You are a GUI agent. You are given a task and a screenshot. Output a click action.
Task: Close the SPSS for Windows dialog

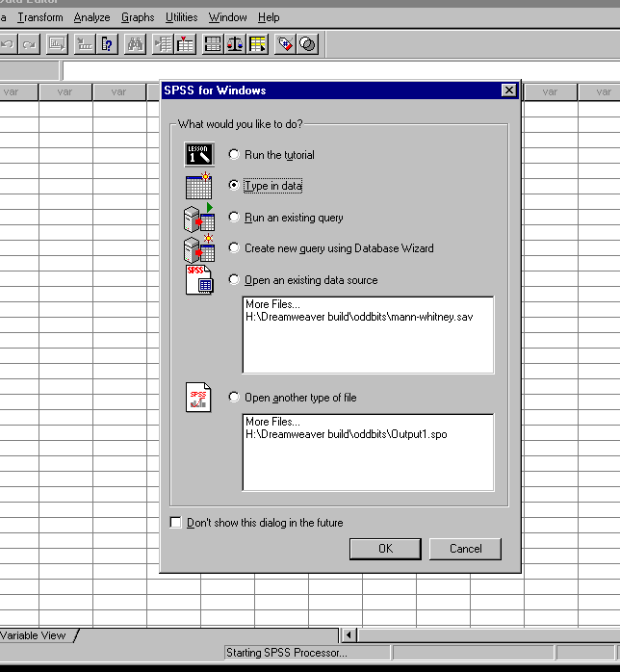[x=508, y=90]
